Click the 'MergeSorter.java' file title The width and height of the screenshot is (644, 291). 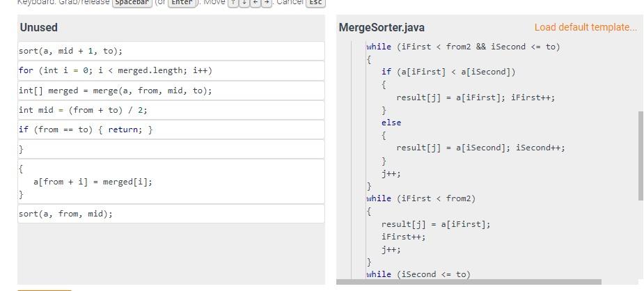point(382,28)
